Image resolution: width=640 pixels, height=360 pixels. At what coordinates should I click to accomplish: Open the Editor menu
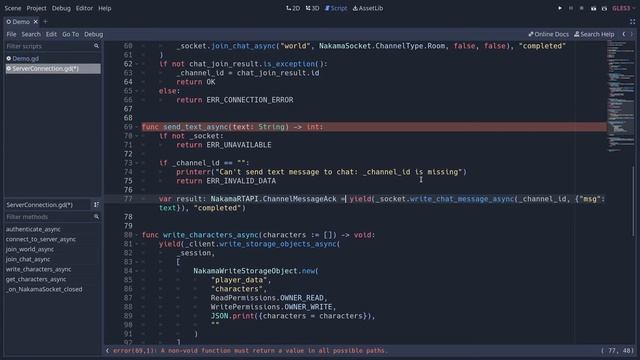[x=84, y=8]
